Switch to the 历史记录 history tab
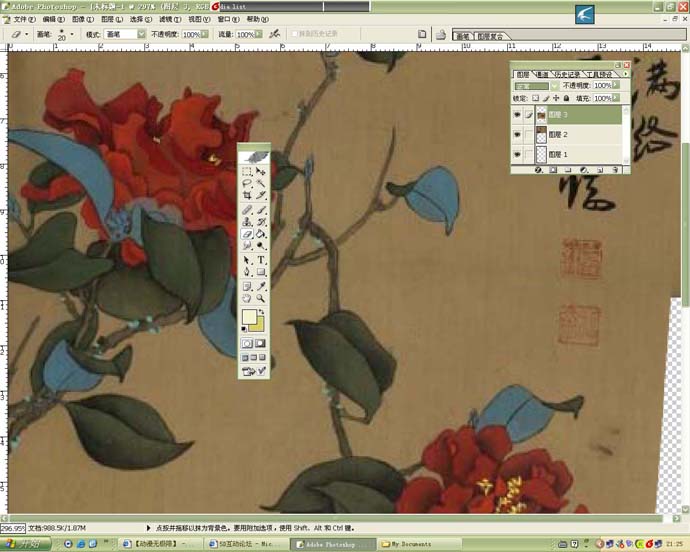Screen dimensions: 690x552 pyautogui.click(x=567, y=74)
